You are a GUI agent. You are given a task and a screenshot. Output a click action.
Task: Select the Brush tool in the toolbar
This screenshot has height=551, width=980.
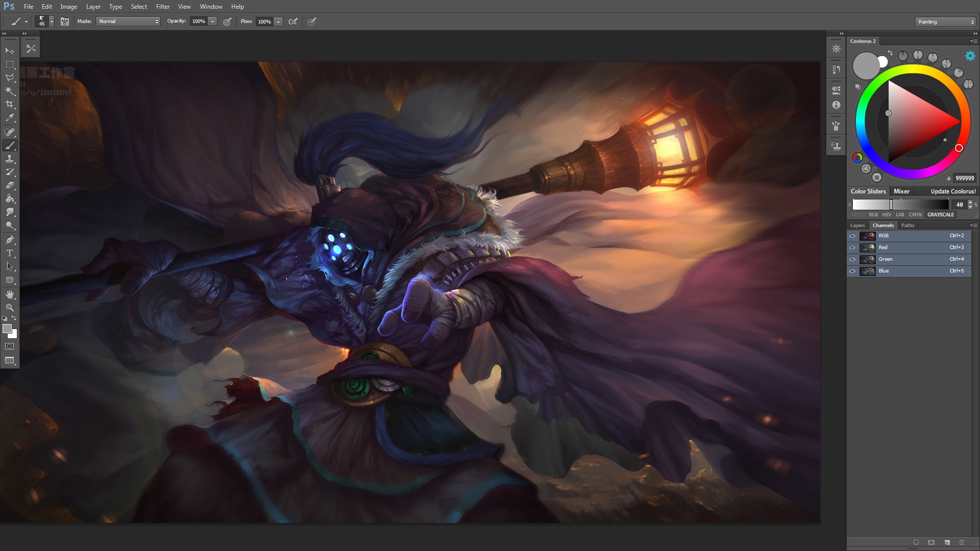click(10, 145)
